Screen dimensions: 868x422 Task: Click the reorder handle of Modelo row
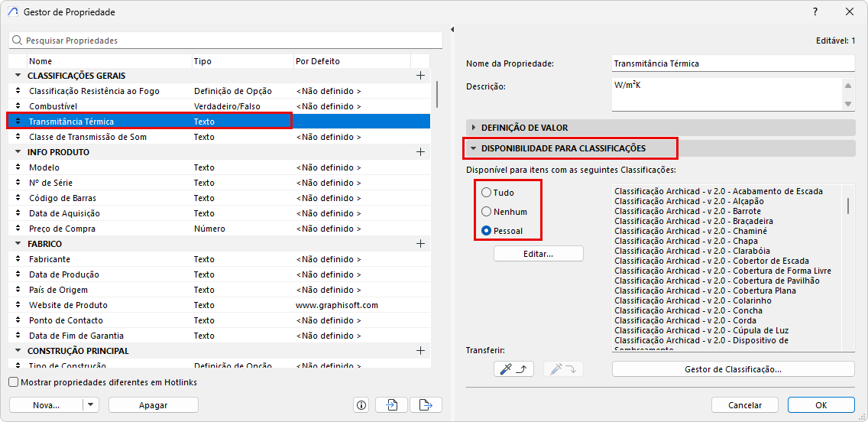click(18, 167)
